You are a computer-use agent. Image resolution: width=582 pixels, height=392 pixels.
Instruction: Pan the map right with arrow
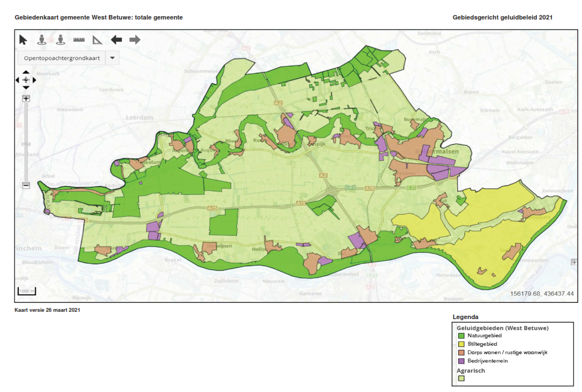[x=35, y=80]
